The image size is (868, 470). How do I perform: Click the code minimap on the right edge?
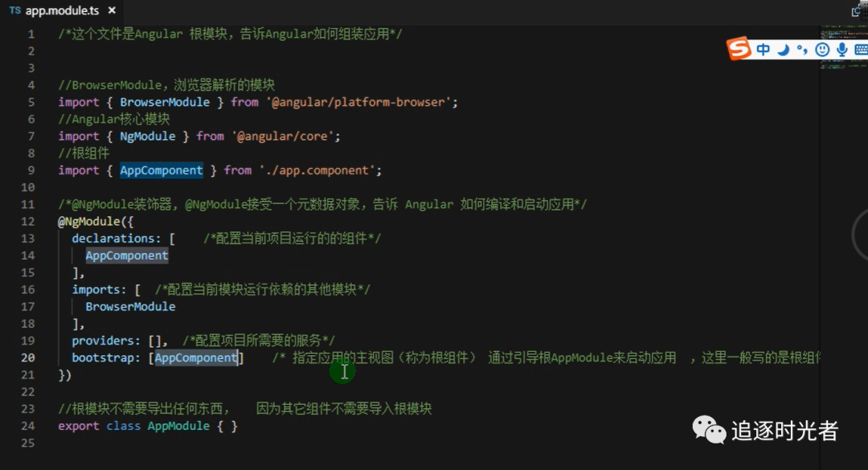tap(843, 47)
